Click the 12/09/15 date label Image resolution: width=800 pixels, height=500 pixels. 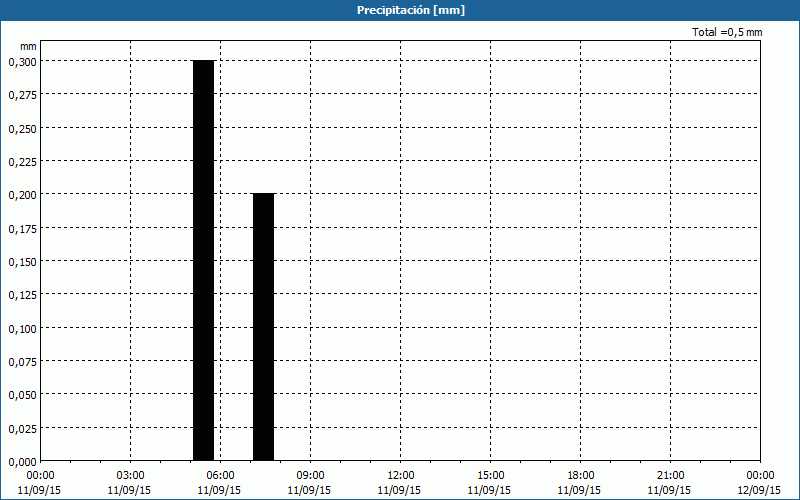coord(759,490)
